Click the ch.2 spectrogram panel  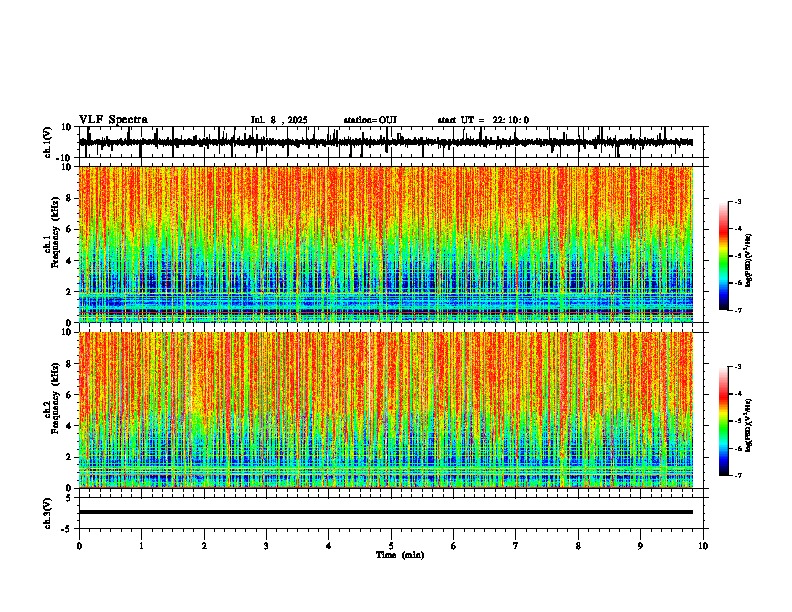386,410
